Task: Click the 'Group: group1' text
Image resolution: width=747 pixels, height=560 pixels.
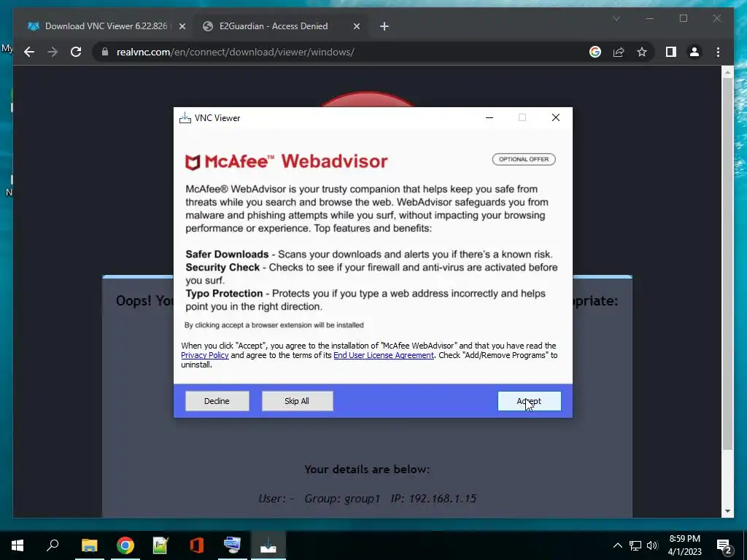Action: [342, 499]
